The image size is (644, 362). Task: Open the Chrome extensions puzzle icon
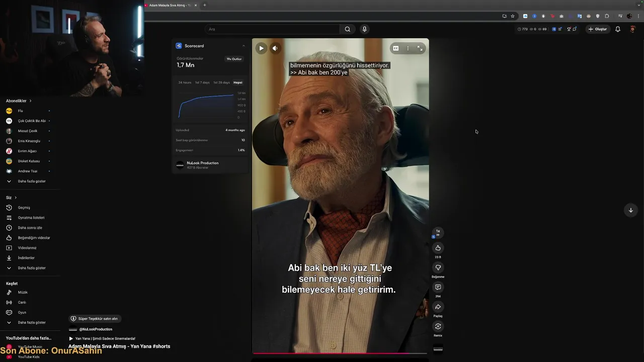pyautogui.click(x=607, y=16)
